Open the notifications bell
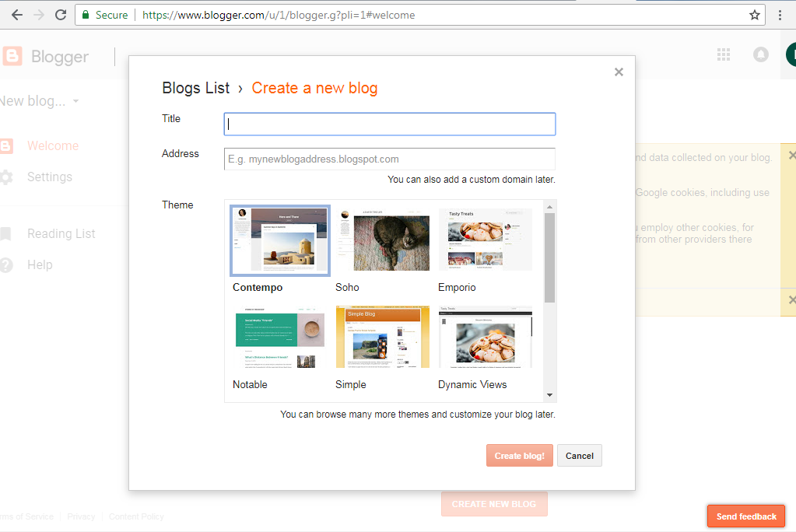 click(760, 54)
